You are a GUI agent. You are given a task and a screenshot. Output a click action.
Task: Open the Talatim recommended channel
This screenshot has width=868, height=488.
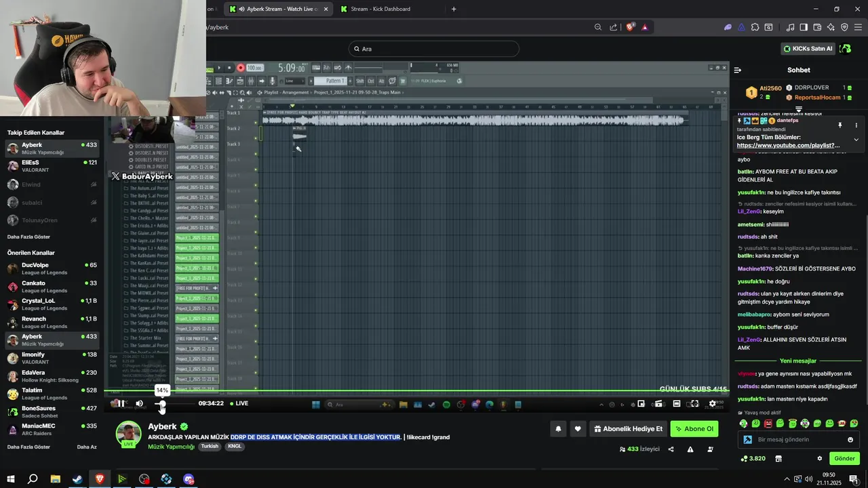[x=52, y=394]
